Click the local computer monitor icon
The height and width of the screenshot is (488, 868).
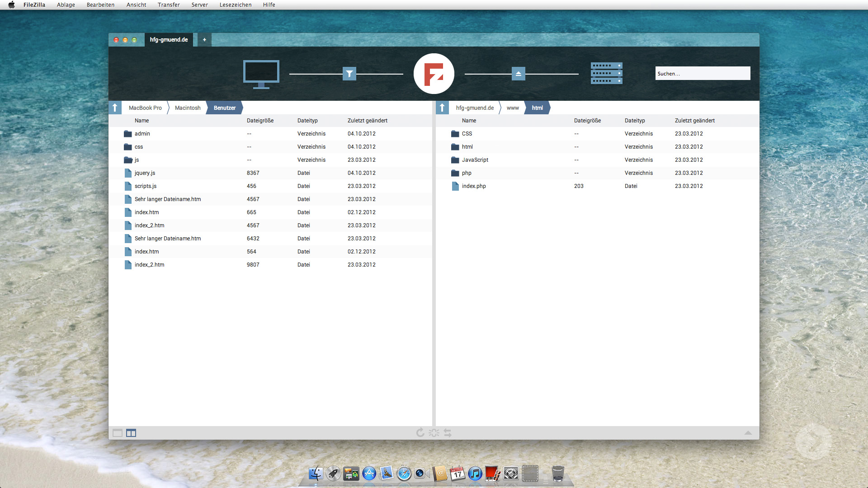coord(261,73)
